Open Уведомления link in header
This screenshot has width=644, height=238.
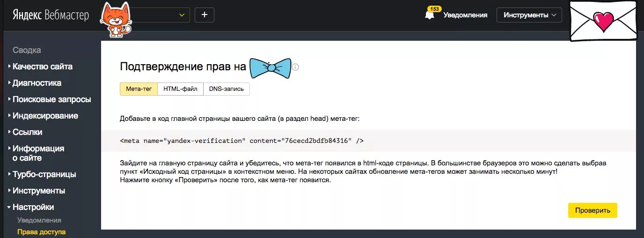click(465, 15)
